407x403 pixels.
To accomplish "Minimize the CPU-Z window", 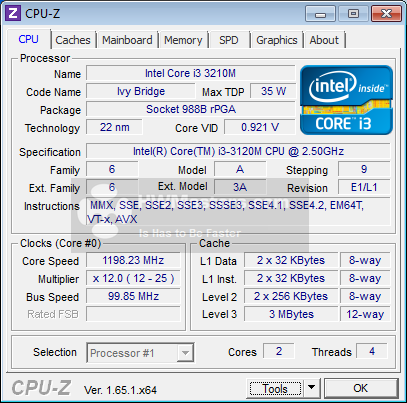I will (x=320, y=14).
